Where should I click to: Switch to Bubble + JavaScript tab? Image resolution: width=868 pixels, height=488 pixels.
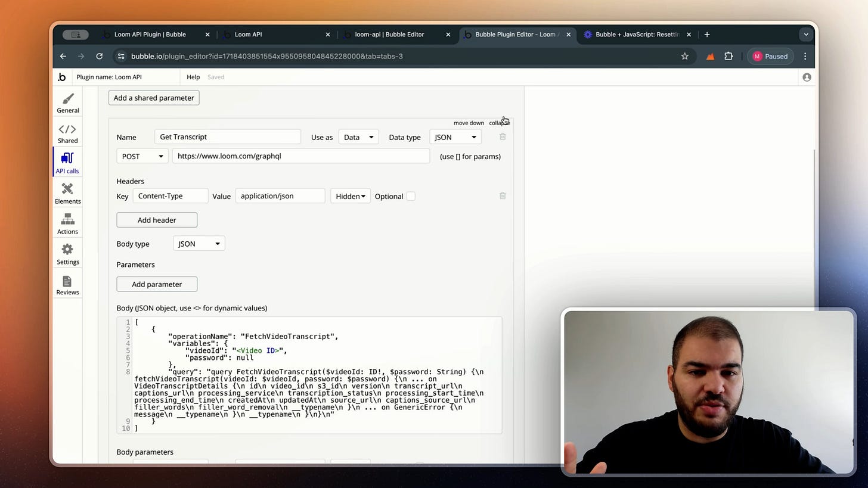pyautogui.click(x=637, y=35)
